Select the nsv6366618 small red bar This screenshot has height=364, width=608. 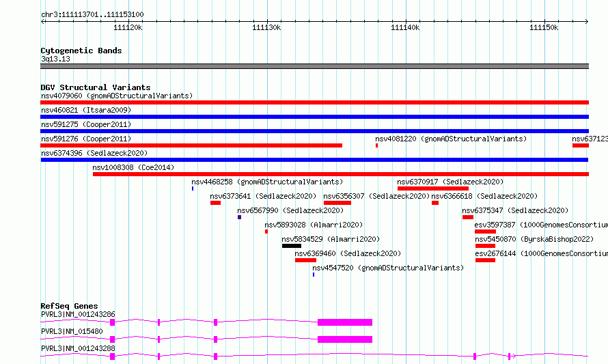pos(435,203)
